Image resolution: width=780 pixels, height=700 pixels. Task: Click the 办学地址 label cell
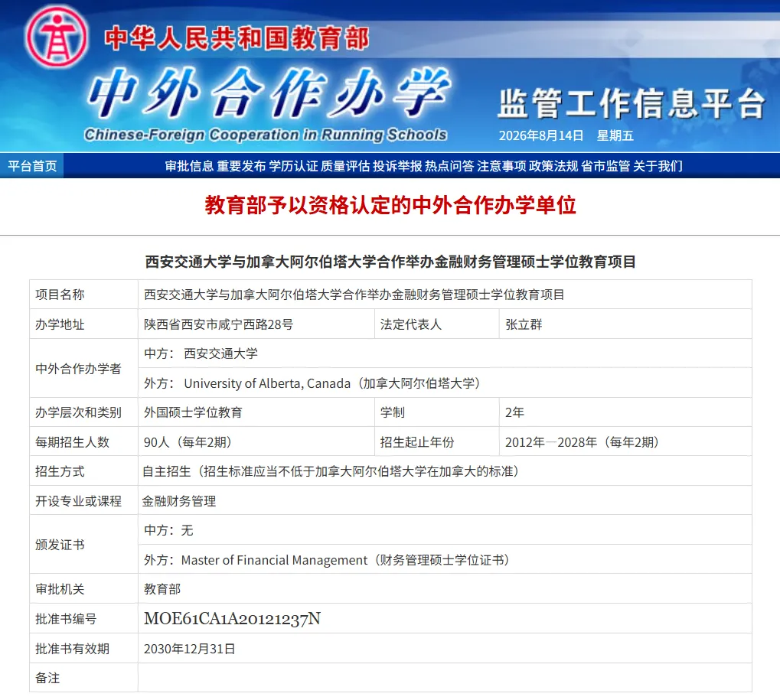point(83,324)
